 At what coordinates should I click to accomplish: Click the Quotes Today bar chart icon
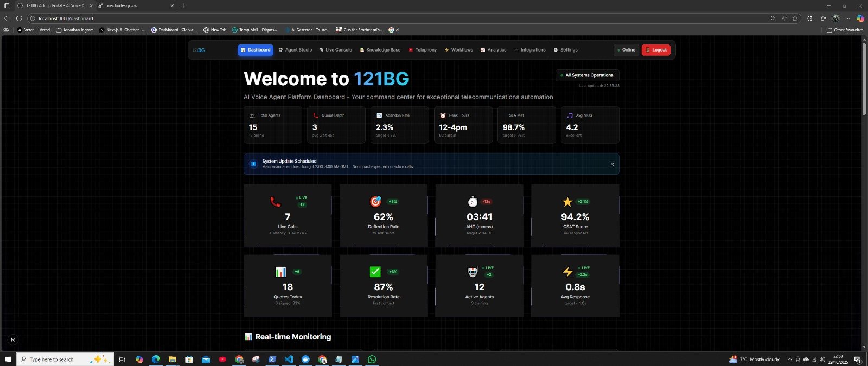click(x=280, y=272)
